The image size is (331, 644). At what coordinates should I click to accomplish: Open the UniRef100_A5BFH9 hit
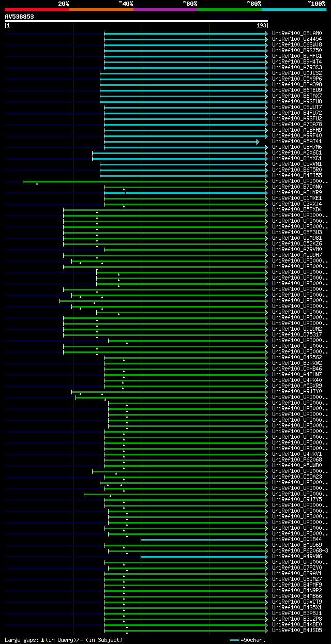(x=297, y=130)
